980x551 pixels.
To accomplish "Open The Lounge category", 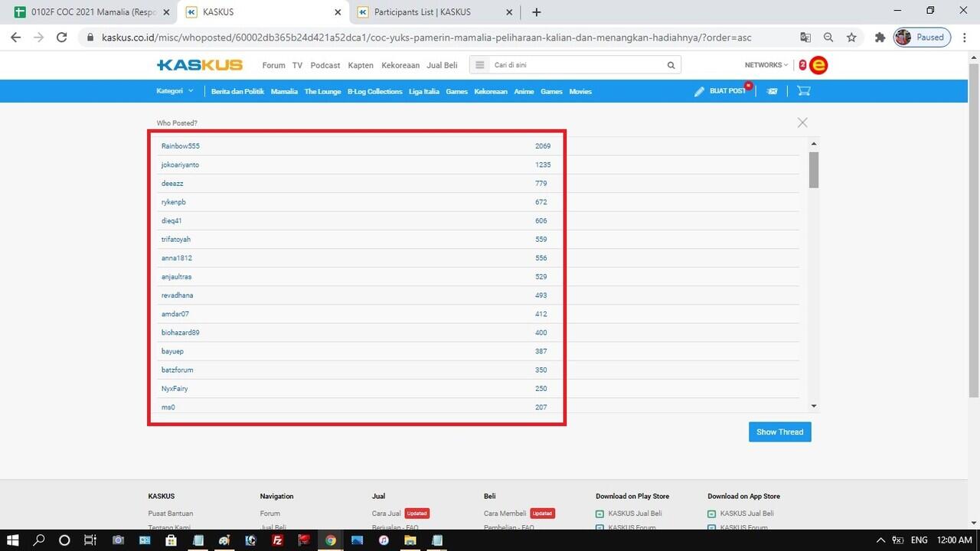I will (322, 91).
